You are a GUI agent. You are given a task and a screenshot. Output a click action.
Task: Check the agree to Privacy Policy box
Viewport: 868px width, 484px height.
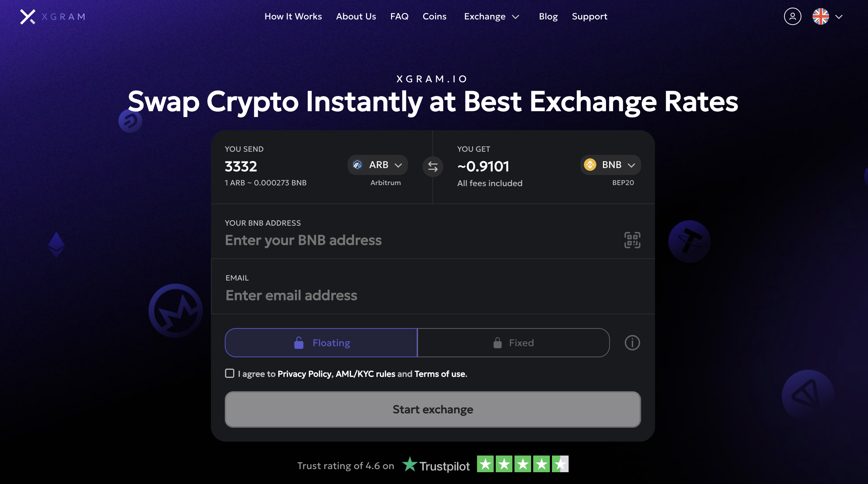pyautogui.click(x=230, y=374)
